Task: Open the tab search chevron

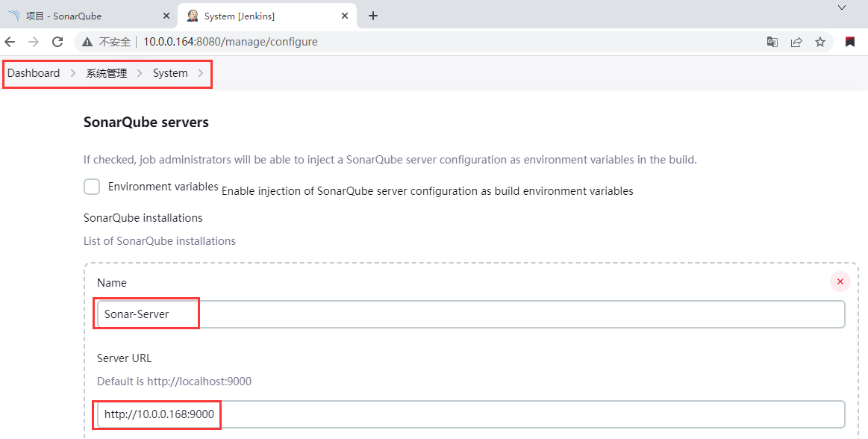Action: click(x=841, y=7)
